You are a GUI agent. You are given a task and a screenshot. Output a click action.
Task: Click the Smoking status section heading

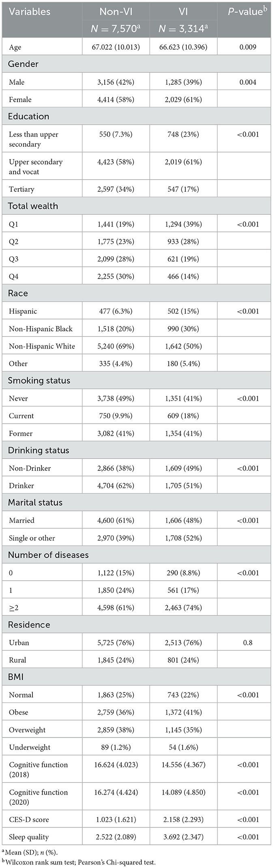pyautogui.click(x=39, y=380)
